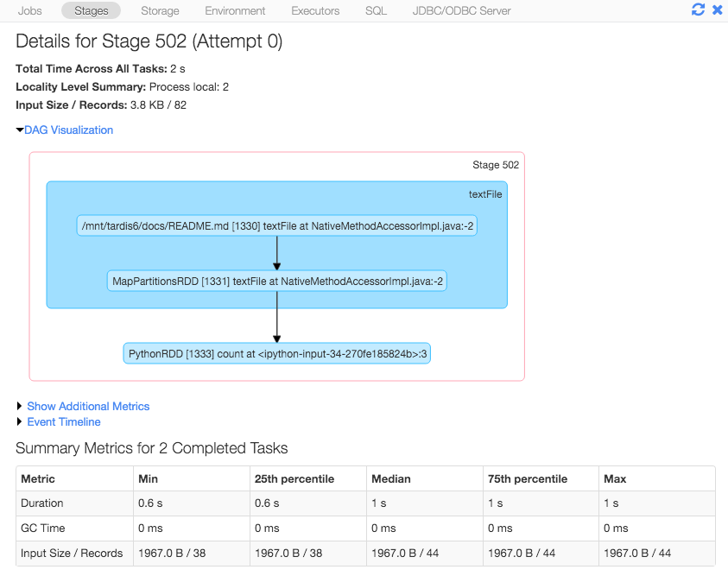Viewport: 728px width, 576px height.
Task: Click the Event Timeline link
Action: pyautogui.click(x=64, y=422)
